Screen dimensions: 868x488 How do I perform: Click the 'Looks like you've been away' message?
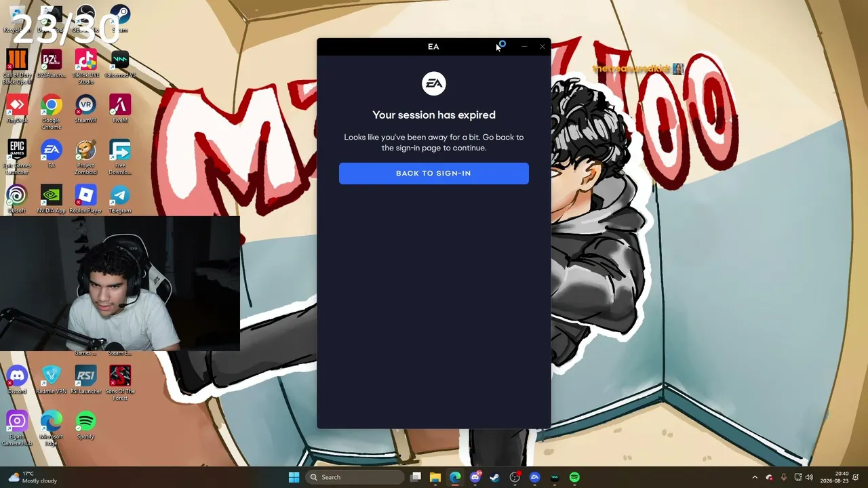434,142
